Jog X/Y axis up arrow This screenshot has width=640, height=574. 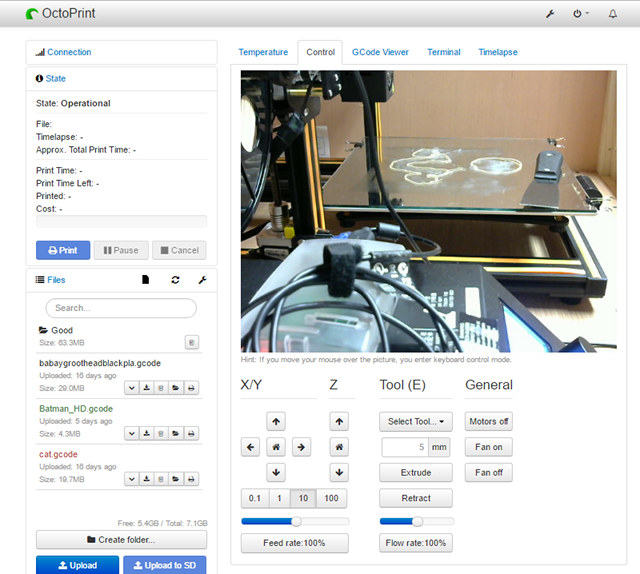pyautogui.click(x=276, y=421)
